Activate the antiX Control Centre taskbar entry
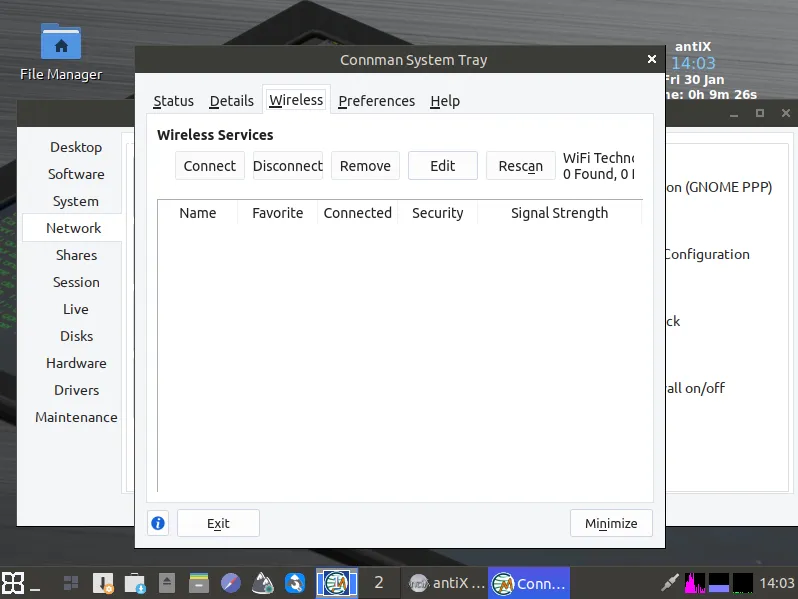The height and width of the screenshot is (599, 798). tap(447, 583)
